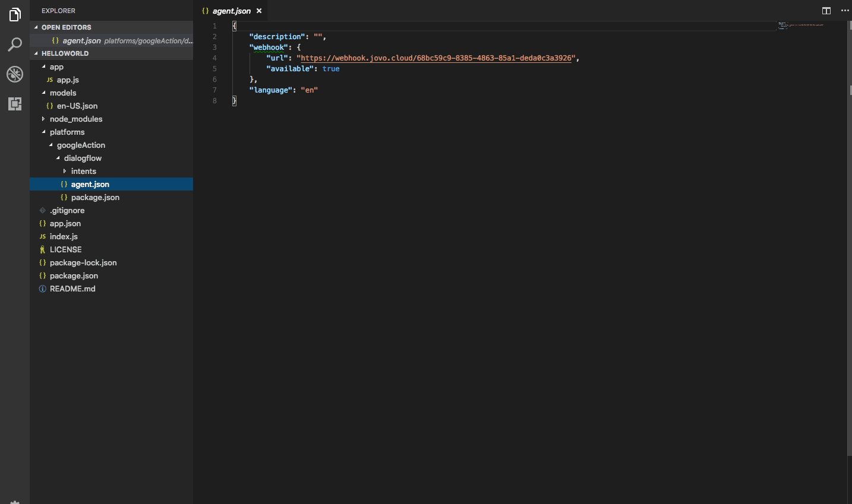This screenshot has height=504, width=852.
Task: Open the Extensions view in activity bar
Action: tap(15, 104)
